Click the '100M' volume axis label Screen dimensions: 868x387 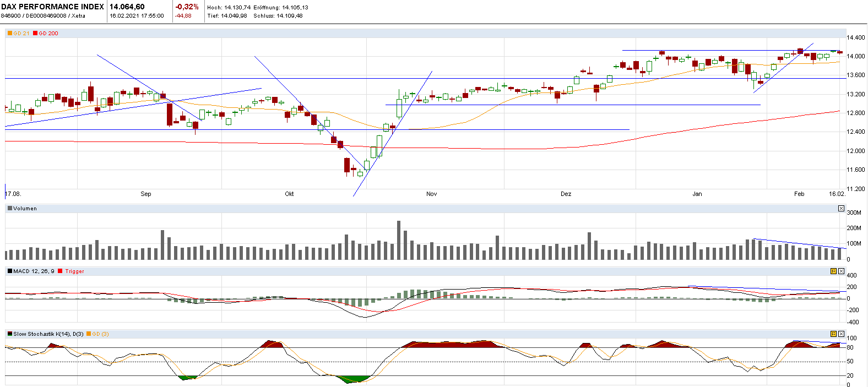[x=854, y=243]
